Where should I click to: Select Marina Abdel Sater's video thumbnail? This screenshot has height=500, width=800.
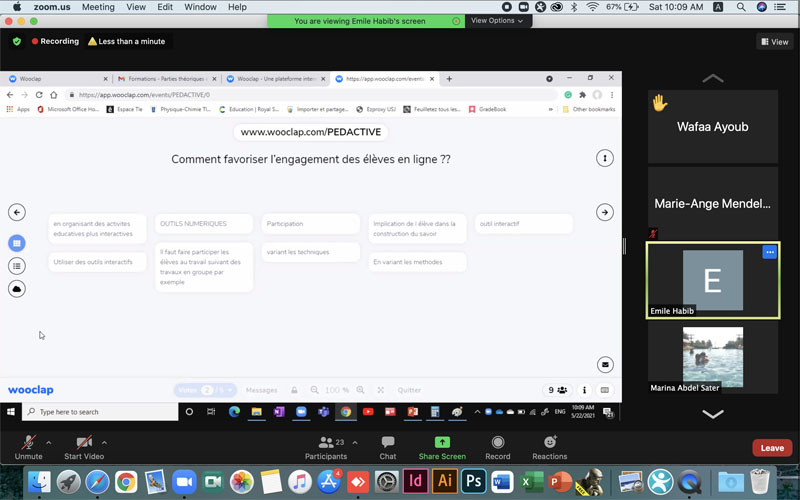point(713,357)
